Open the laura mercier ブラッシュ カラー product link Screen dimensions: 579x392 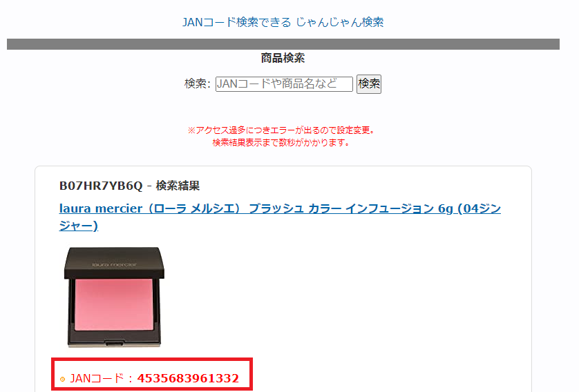(280, 217)
